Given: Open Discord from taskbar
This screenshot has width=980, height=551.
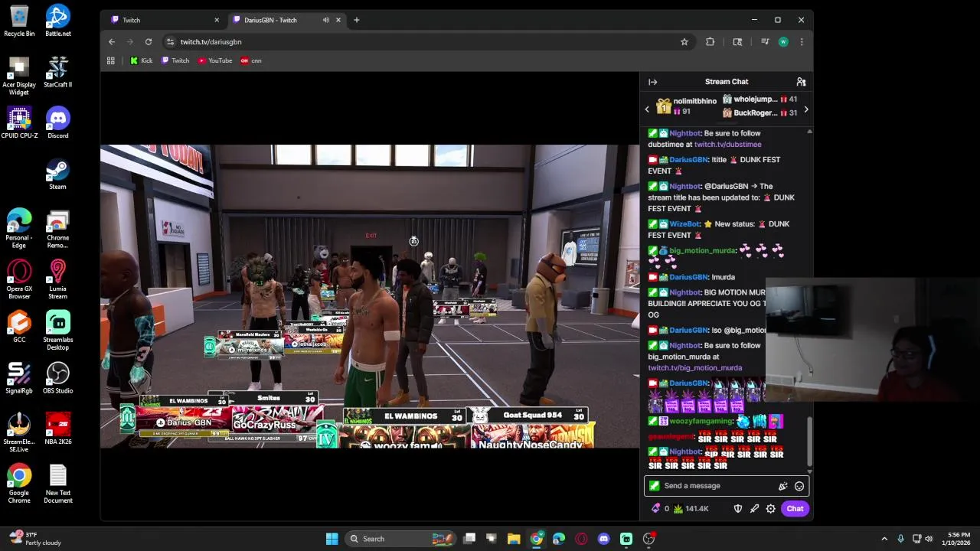Looking at the screenshot, I should point(604,539).
